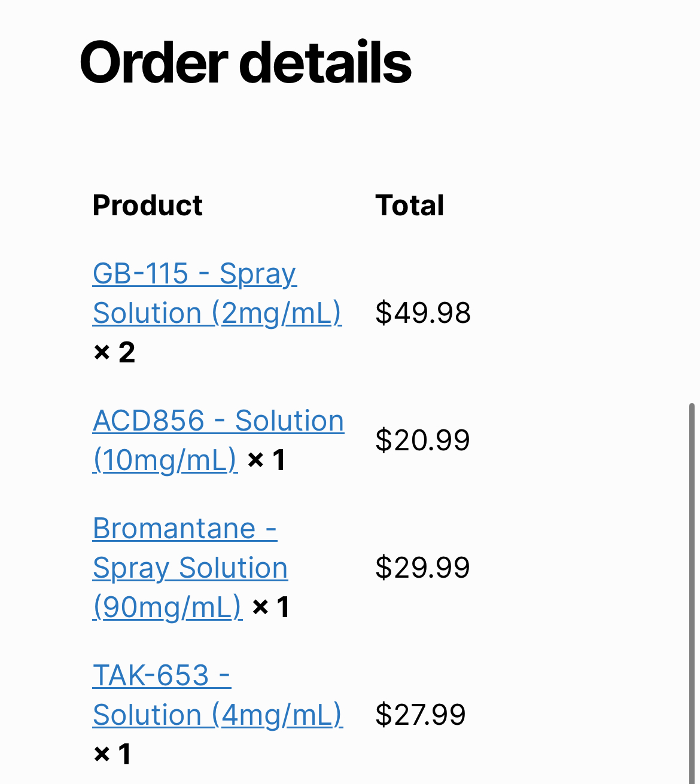Click the $49.98 total price
Screen dimensions: 700x784
coord(423,313)
